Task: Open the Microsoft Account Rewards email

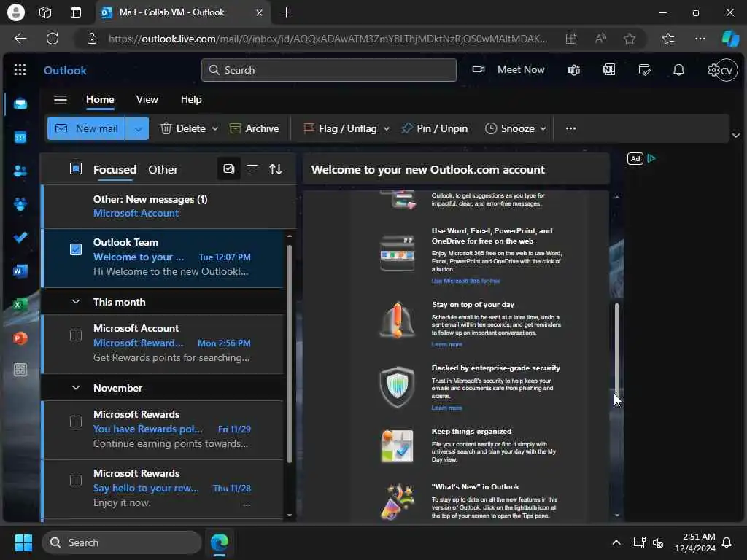Action: 163,343
